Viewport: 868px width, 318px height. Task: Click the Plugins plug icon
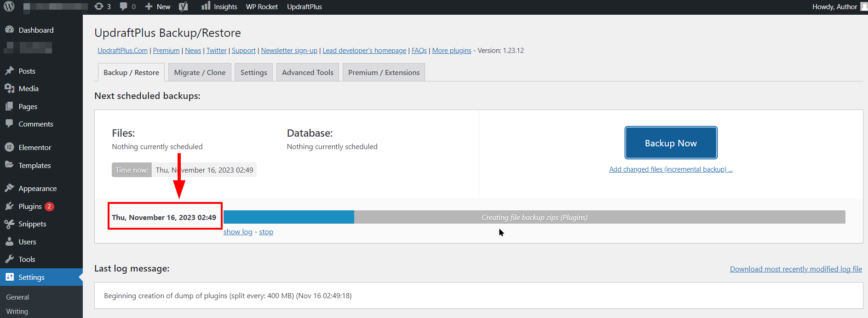[9, 206]
